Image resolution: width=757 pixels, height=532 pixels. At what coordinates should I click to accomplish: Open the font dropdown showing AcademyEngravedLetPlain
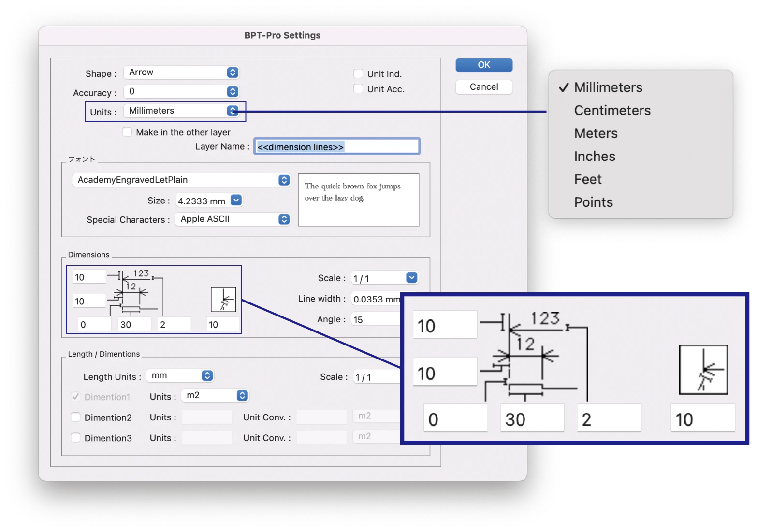coord(180,180)
